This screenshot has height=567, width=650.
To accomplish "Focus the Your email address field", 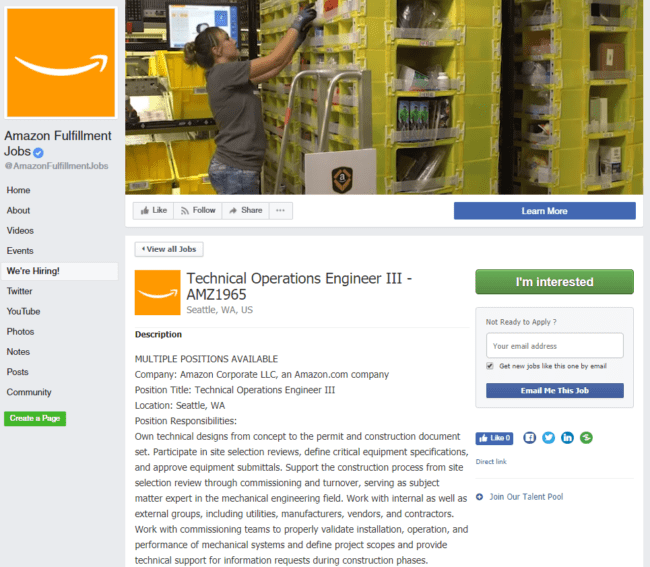I will point(555,346).
